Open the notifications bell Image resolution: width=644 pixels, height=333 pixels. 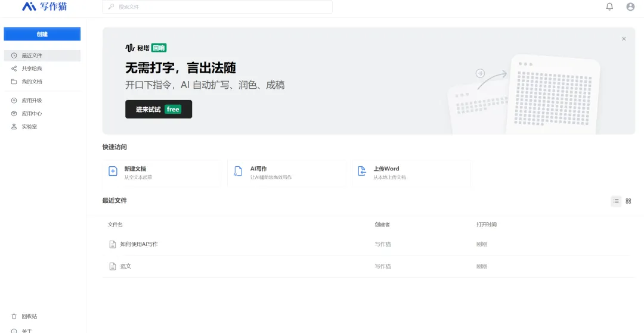coord(609,7)
